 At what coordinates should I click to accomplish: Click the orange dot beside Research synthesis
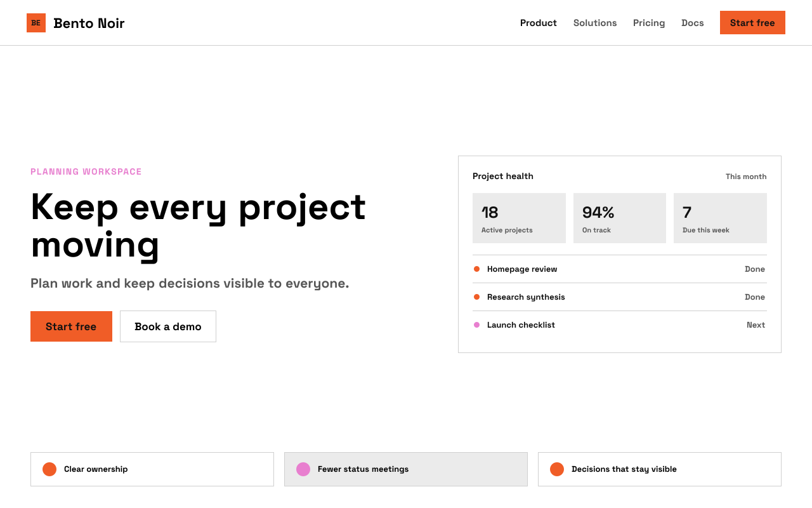pyautogui.click(x=477, y=297)
